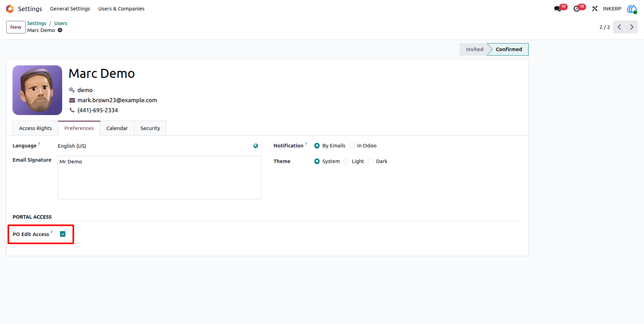
Task: Click the Email Signature text area
Action: 159,177
